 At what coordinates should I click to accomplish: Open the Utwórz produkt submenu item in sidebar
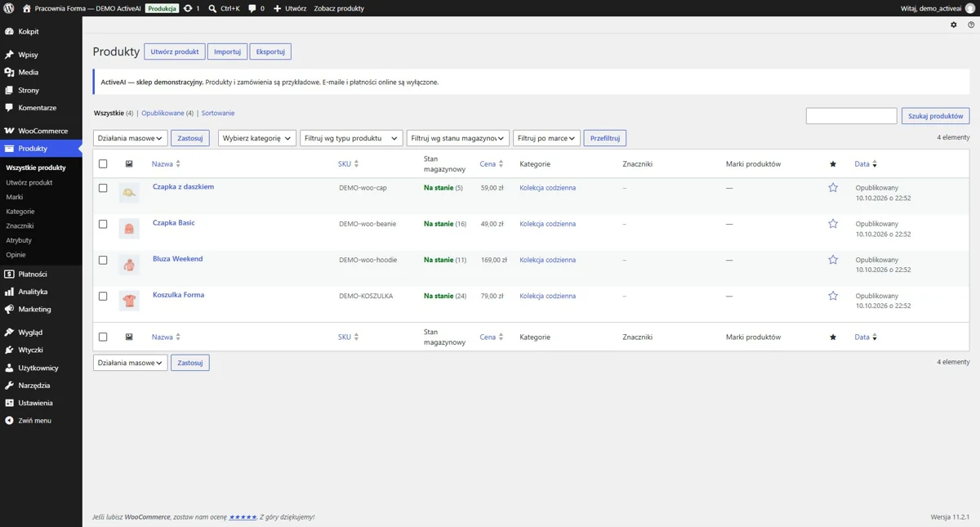[29, 183]
